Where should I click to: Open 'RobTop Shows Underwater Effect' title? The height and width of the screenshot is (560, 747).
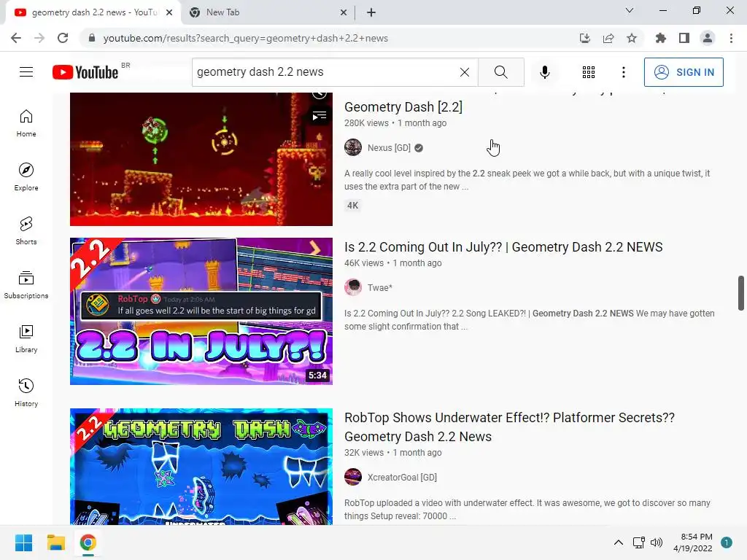coord(509,427)
